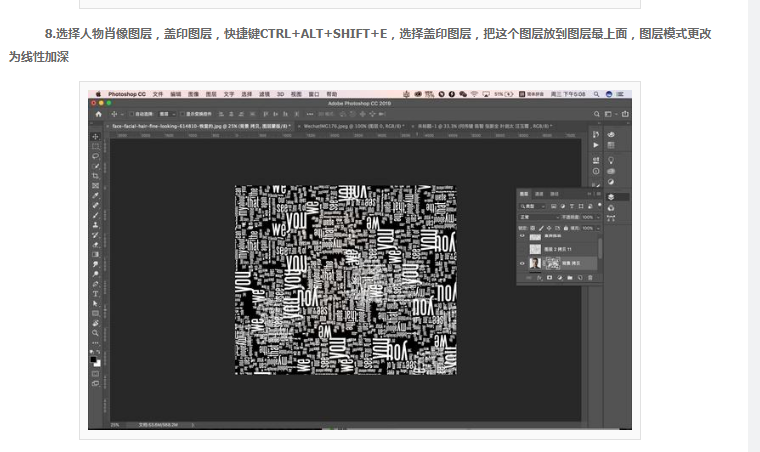Select the layer mask thumbnail

click(x=552, y=263)
